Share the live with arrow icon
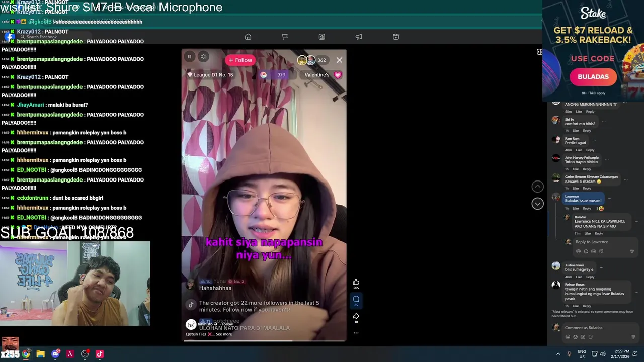644x362 pixels. (356, 316)
